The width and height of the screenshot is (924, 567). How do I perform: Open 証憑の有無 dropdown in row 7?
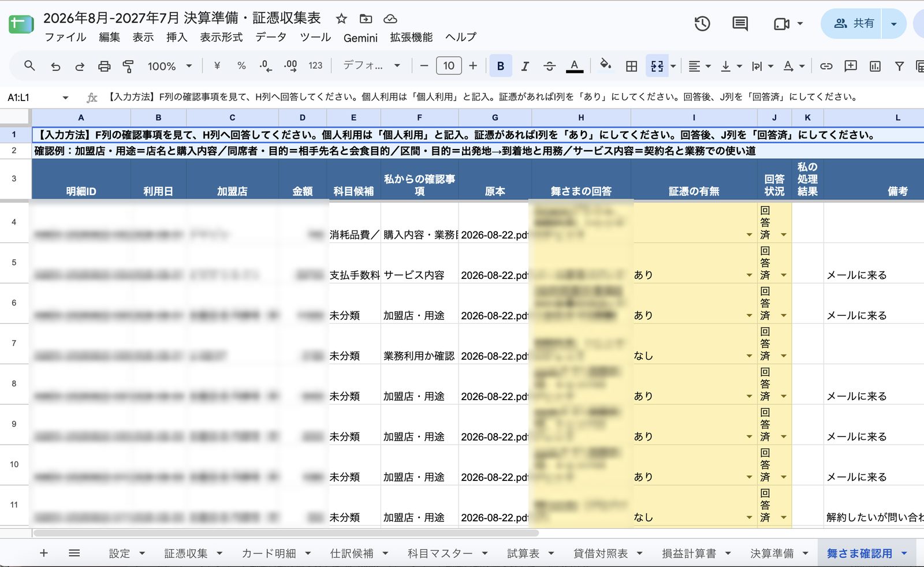(x=749, y=356)
